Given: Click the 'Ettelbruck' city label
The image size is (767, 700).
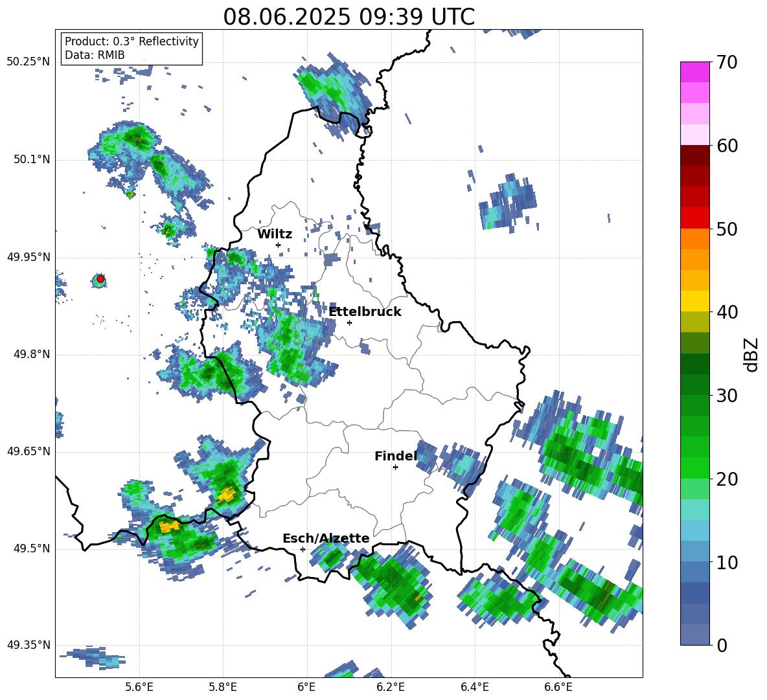Looking at the screenshot, I should tap(365, 312).
